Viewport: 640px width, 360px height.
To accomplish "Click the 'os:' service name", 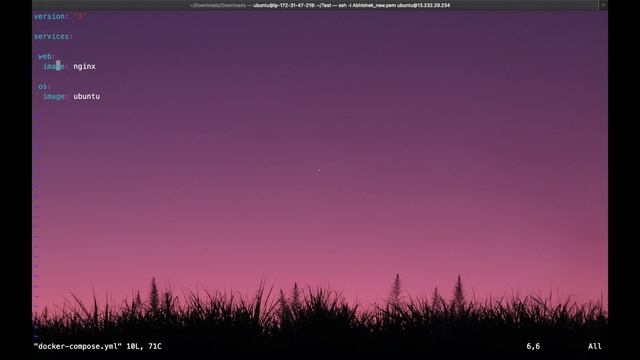I will (x=44, y=86).
